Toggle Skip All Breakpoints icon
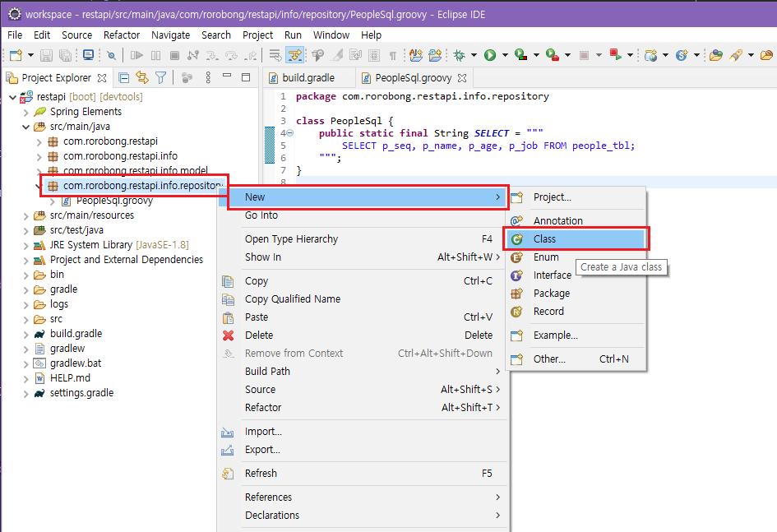The height and width of the screenshot is (532, 777). (112, 55)
